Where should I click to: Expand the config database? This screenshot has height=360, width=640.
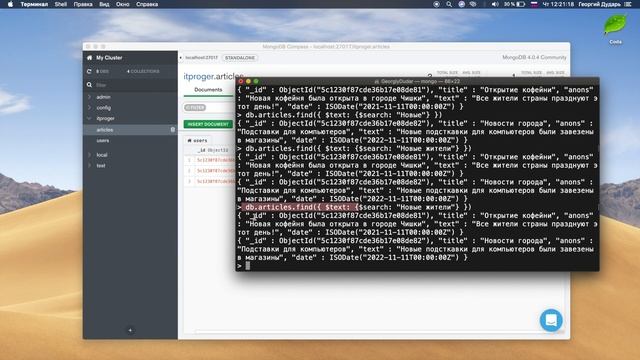(89, 108)
